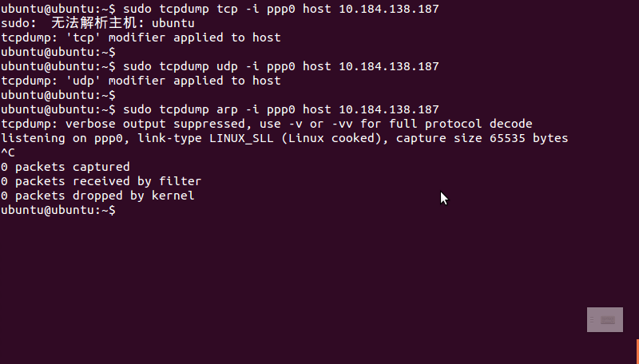The width and height of the screenshot is (639, 364).
Task: Click the 'verbose output suppressed' message line
Action: 267,124
